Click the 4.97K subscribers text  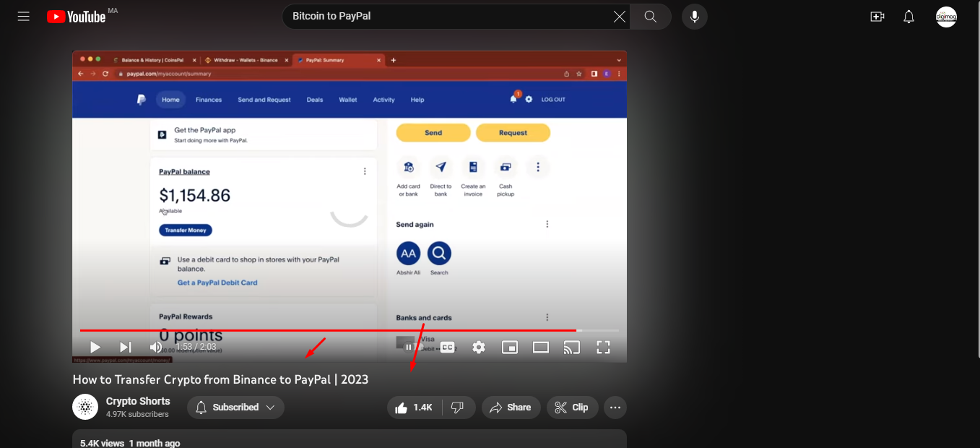coord(137,415)
